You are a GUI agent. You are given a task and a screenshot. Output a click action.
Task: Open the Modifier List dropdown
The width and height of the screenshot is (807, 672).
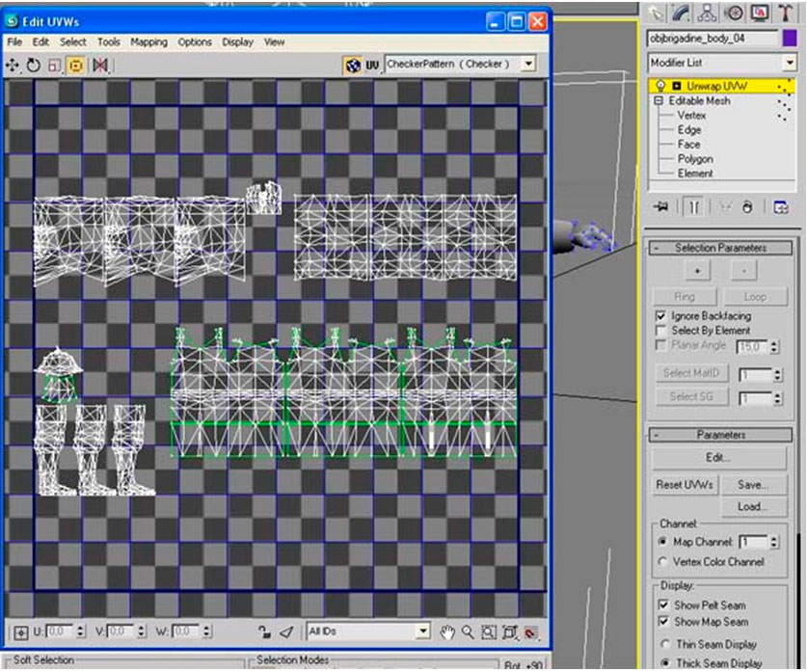coord(790,63)
